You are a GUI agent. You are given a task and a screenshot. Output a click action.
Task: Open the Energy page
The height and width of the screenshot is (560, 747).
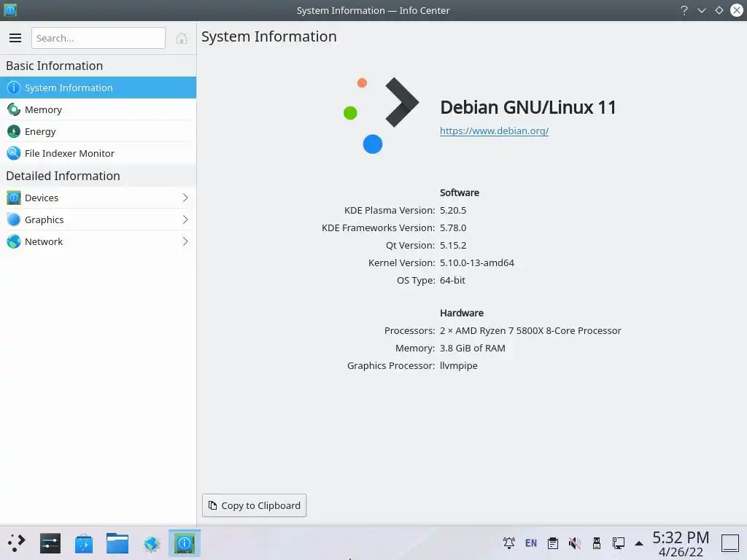[98, 131]
